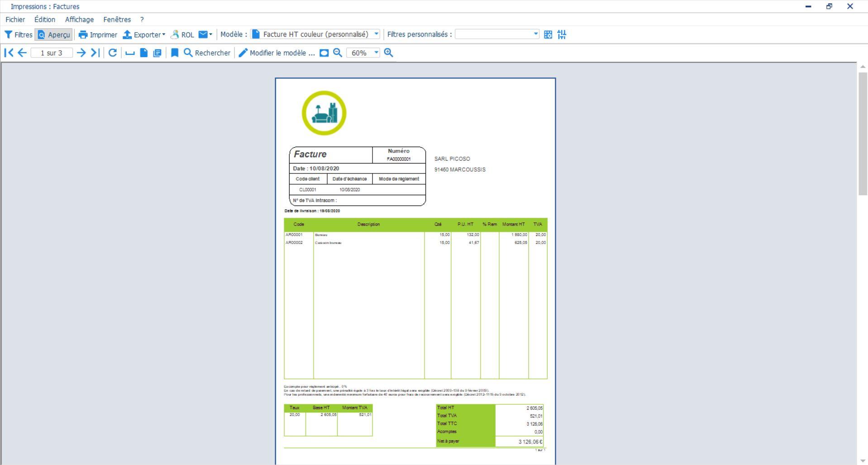The image size is (868, 465).
Task: Toggle the Filtres panel
Action: coord(18,34)
